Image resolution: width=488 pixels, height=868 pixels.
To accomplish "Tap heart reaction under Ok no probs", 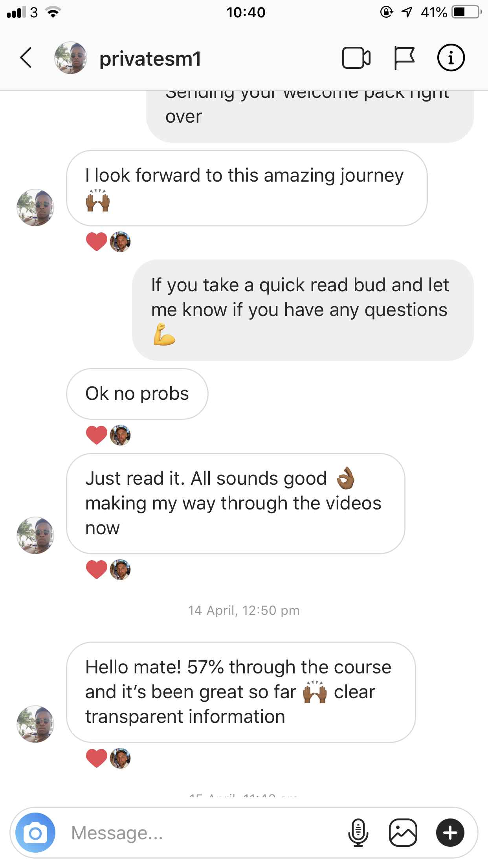I will point(97,435).
